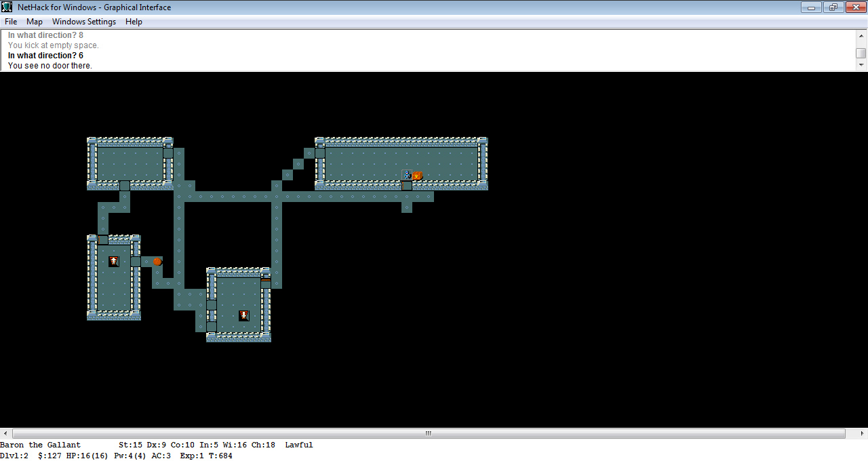Click the lower west doorway of bottom room
868x461 pixels.
(212, 327)
